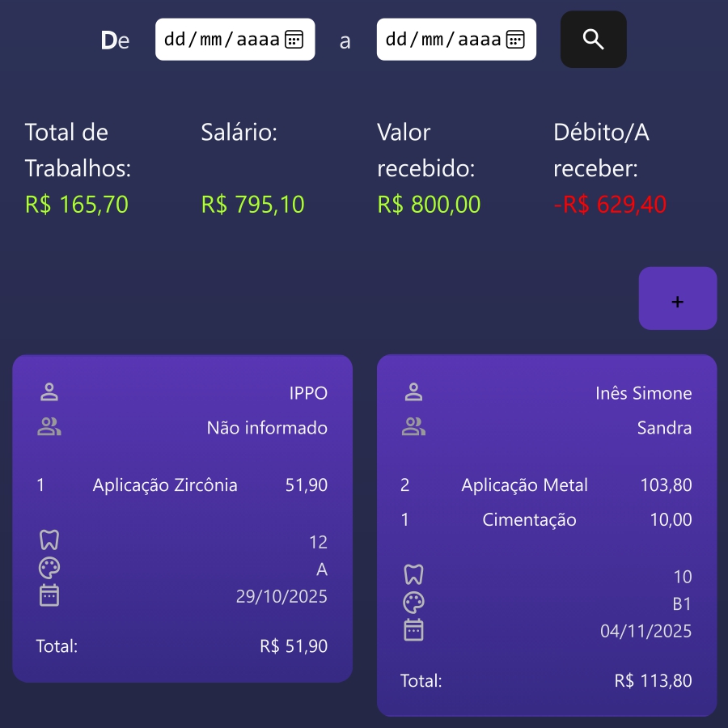This screenshot has width=728, height=728.
Task: Open calendar picker in start date field
Action: (294, 40)
